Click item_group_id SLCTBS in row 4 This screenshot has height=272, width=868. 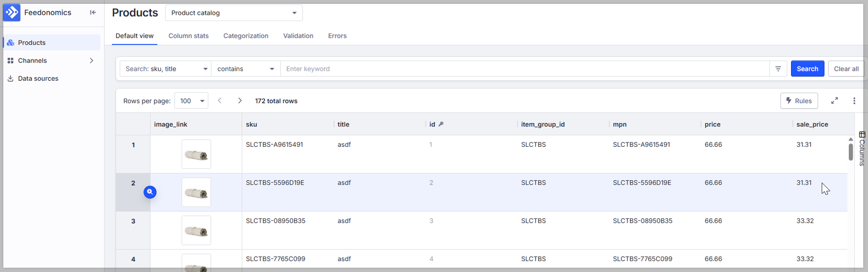click(533, 259)
